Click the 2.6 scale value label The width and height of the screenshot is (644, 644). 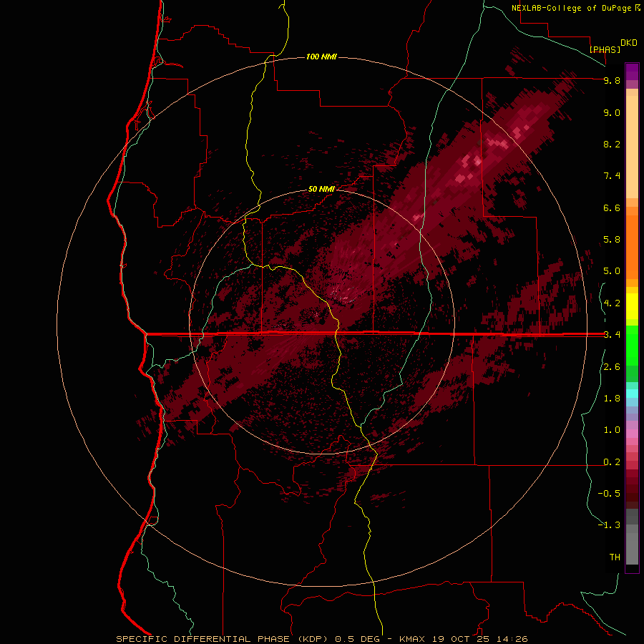(x=612, y=367)
